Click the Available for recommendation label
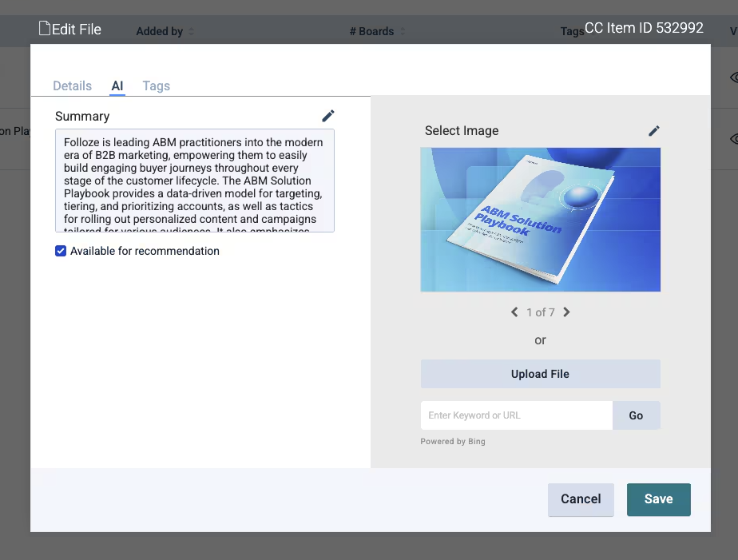 coord(145,252)
